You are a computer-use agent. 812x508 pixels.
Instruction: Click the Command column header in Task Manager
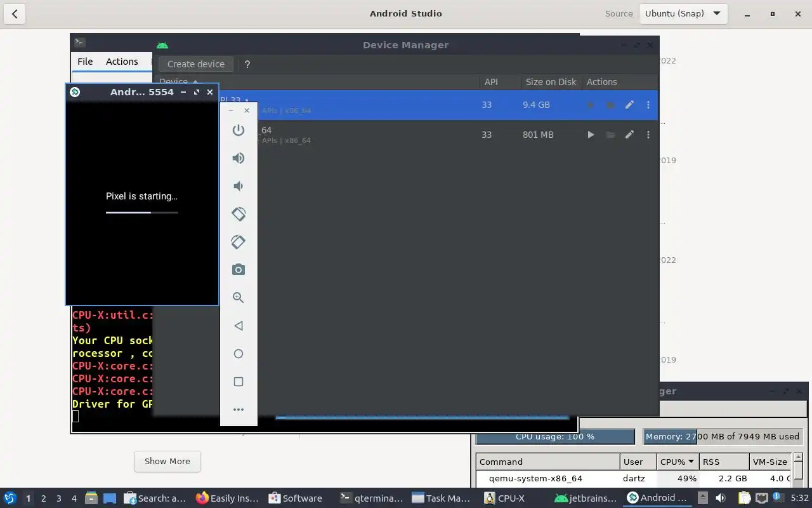coord(547,462)
